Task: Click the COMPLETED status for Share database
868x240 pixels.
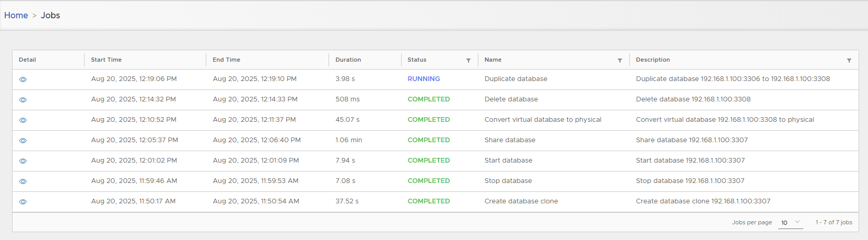Action: (x=428, y=140)
